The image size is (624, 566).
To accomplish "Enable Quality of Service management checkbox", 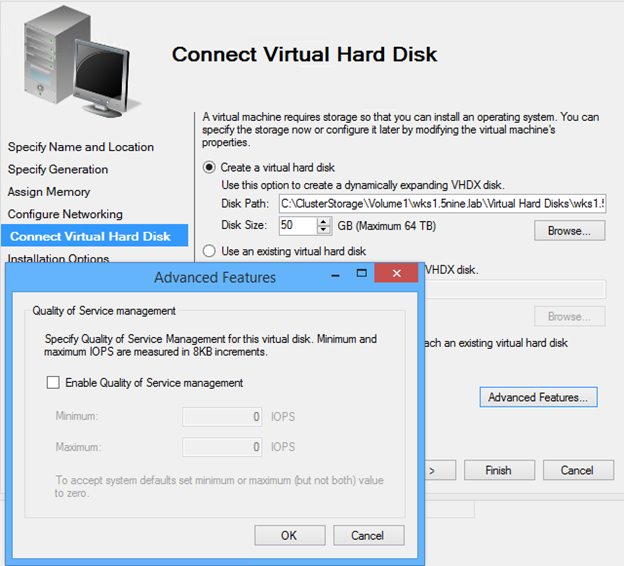I will coord(53,383).
